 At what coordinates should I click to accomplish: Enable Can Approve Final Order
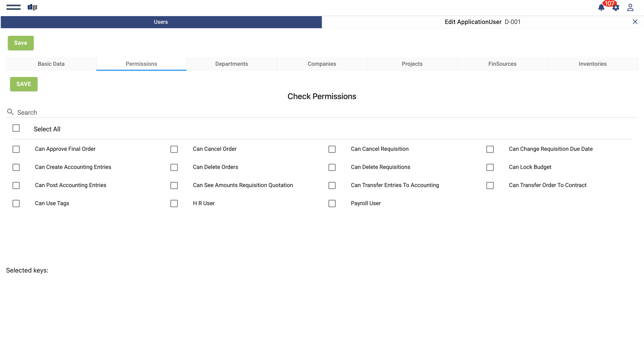point(16,149)
